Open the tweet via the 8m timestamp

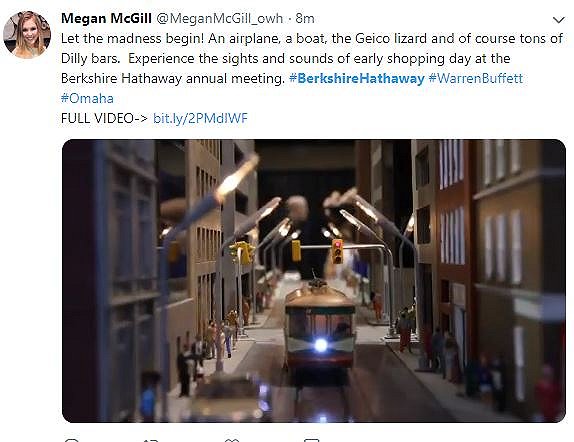coord(305,18)
